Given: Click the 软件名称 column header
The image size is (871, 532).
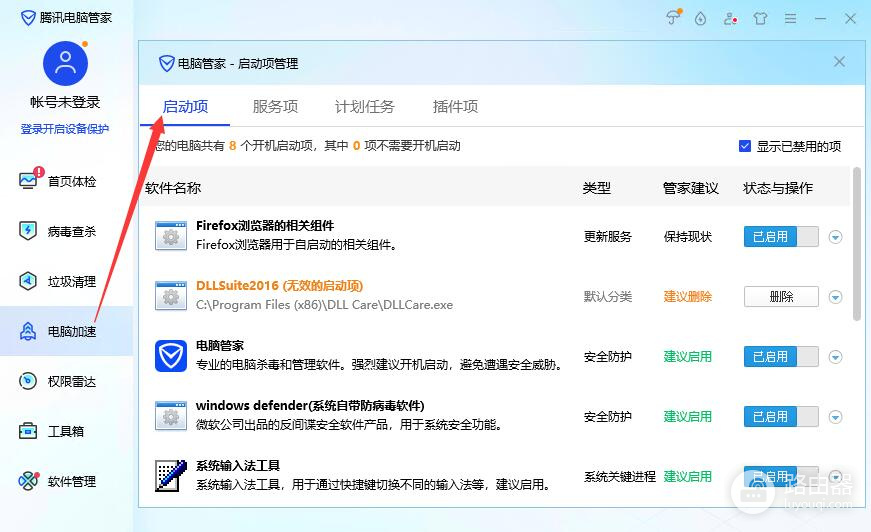Looking at the screenshot, I should point(173,188).
